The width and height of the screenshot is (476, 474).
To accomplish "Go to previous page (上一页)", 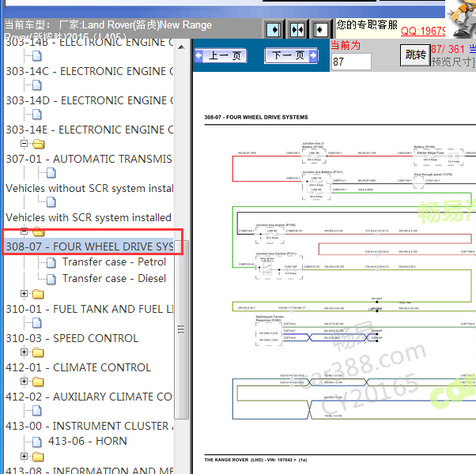I will coord(221,56).
